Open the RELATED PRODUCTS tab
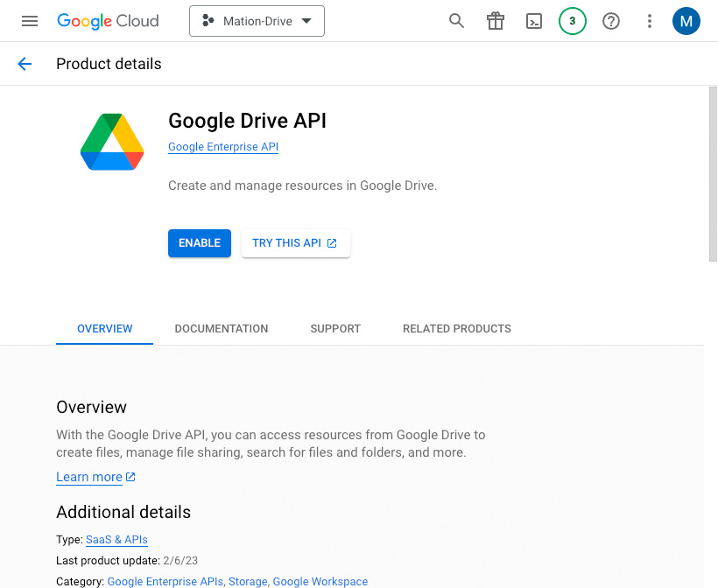The width and height of the screenshot is (718, 588). point(457,328)
